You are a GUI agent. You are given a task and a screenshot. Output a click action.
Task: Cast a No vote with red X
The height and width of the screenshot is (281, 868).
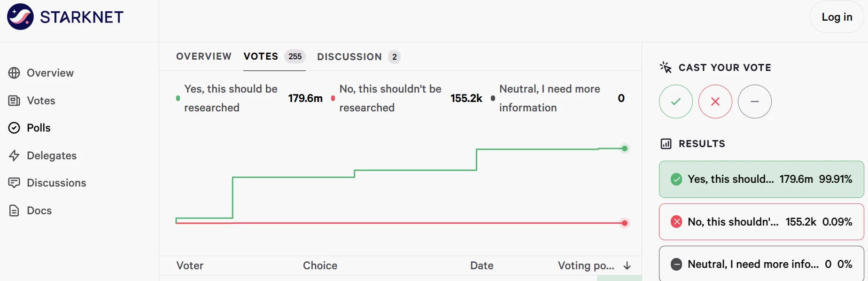(715, 101)
